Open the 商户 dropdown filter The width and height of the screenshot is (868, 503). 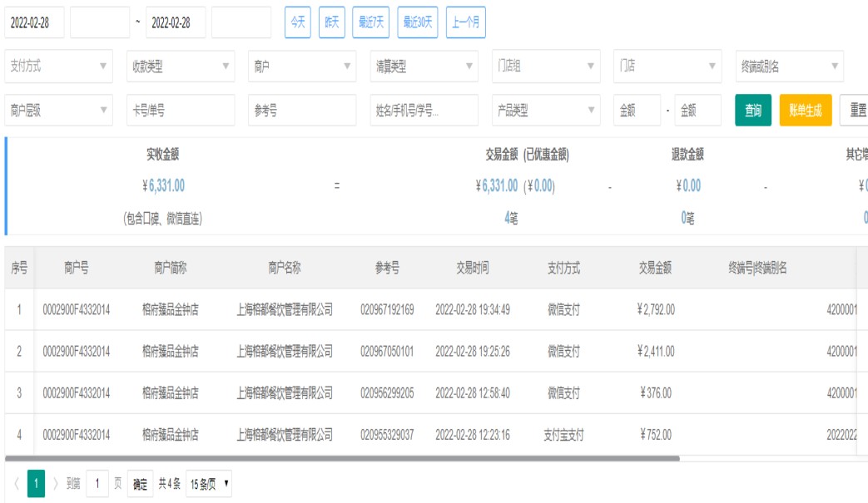pyautogui.click(x=301, y=67)
